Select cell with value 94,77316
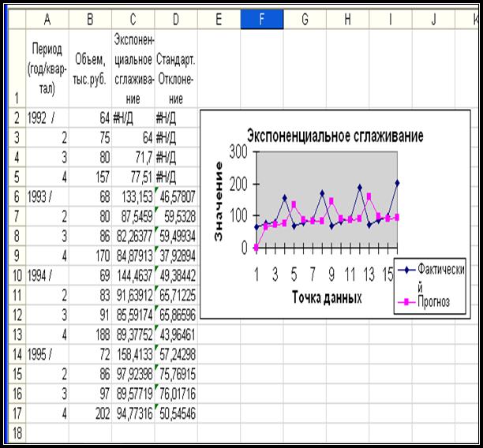The height and width of the screenshot is (448, 483). click(133, 413)
